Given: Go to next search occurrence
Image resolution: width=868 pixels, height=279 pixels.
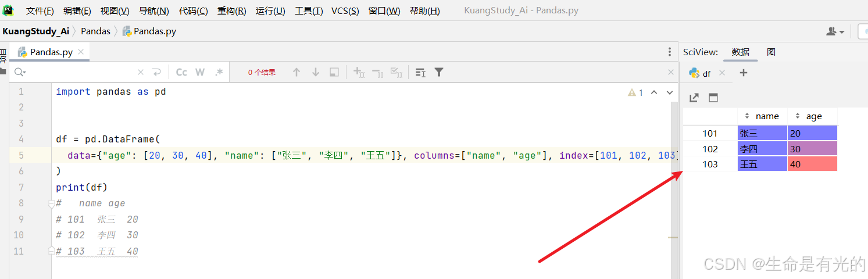Looking at the screenshot, I should [x=316, y=72].
